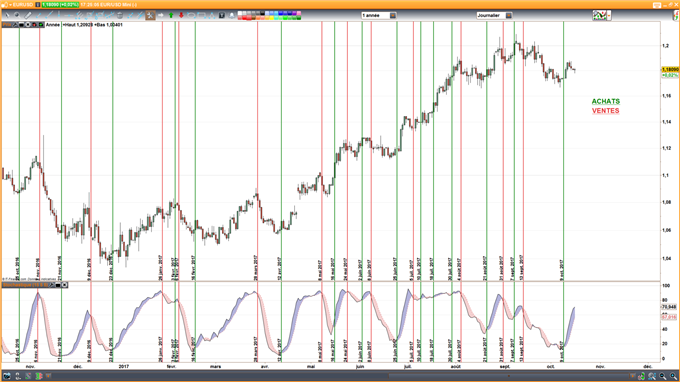680x382 pixels.
Task: Select the green '9 oct. 2017' vertical line
Action: 563,152
